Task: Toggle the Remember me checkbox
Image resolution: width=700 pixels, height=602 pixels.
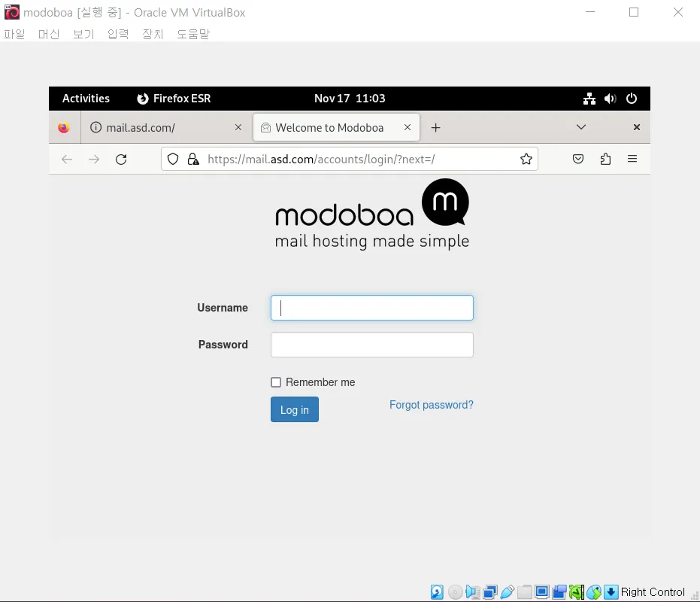Action: click(x=276, y=382)
